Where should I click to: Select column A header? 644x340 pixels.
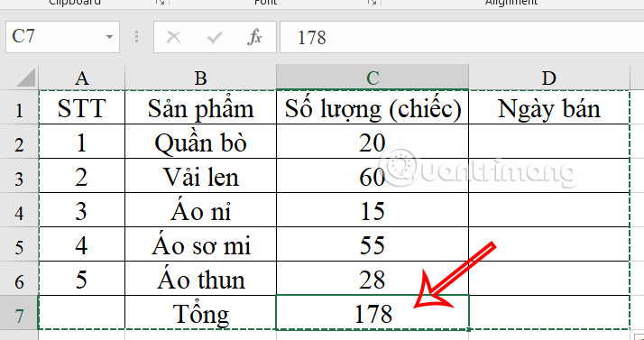(82, 78)
